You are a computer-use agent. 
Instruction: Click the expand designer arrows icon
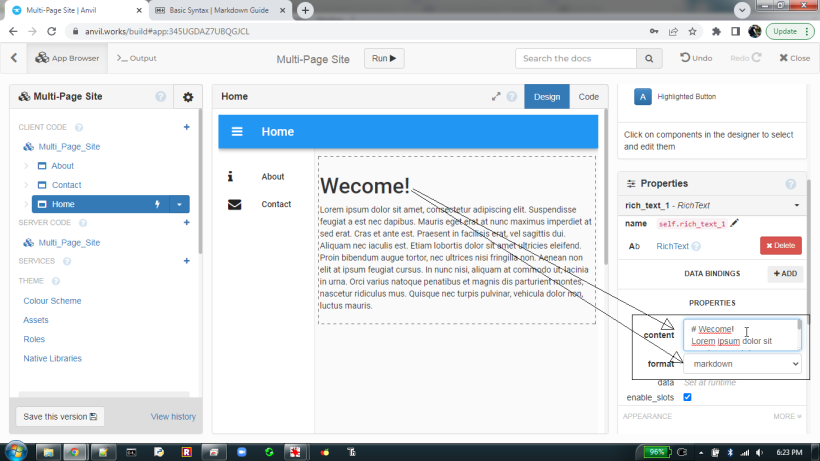coord(496,97)
